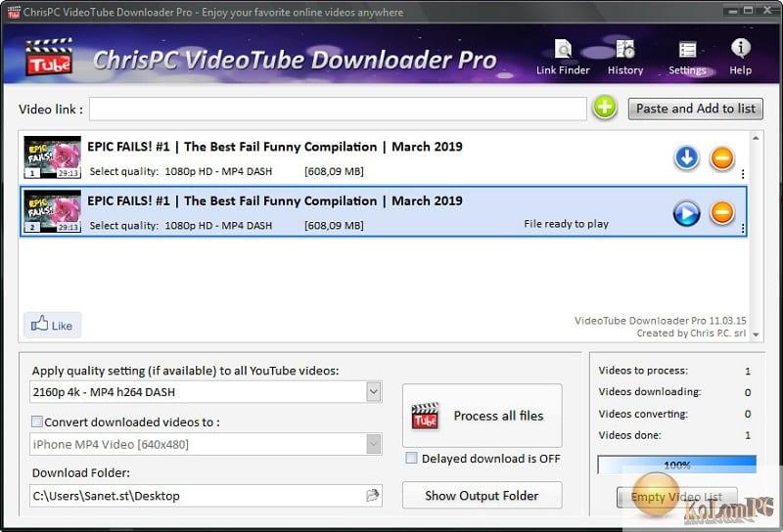This screenshot has width=783, height=532.
Task: Click Empty Video List button
Action: click(x=676, y=497)
